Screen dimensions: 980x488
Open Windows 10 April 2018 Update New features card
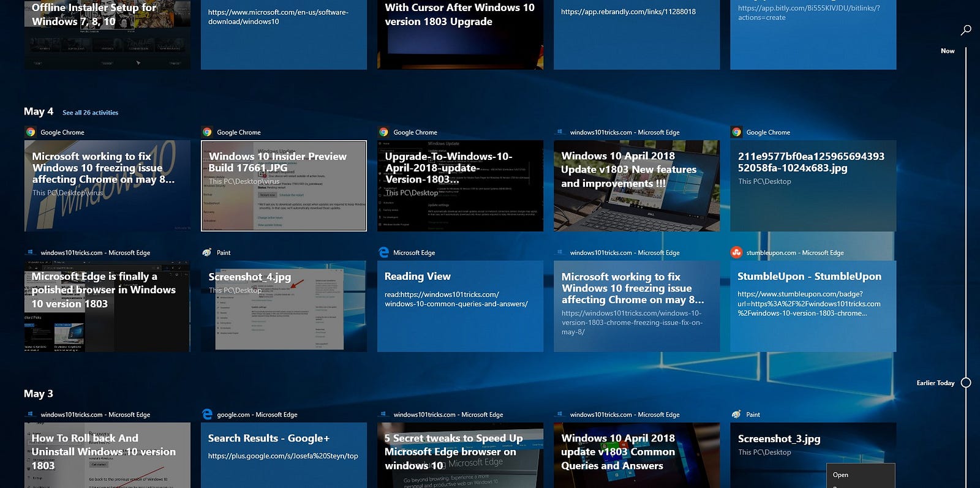point(636,186)
